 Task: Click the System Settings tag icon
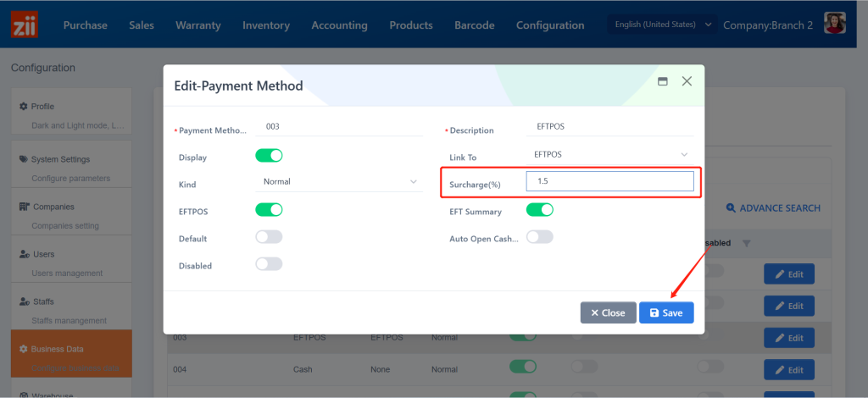(x=24, y=159)
